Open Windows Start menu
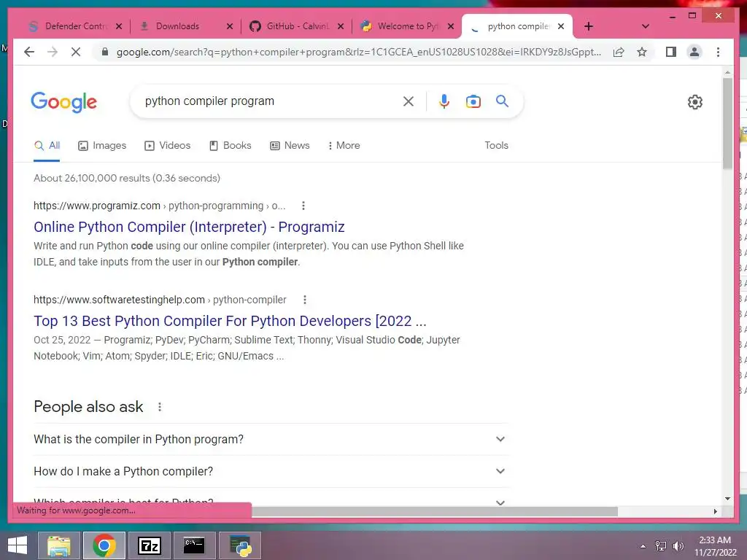Screen dimensions: 747x560 18,545
